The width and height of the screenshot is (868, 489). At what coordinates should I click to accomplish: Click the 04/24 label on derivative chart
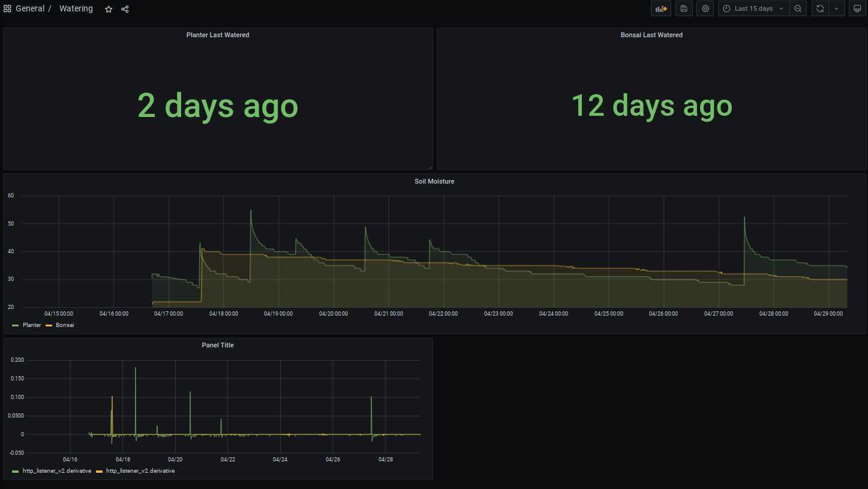[280, 460]
